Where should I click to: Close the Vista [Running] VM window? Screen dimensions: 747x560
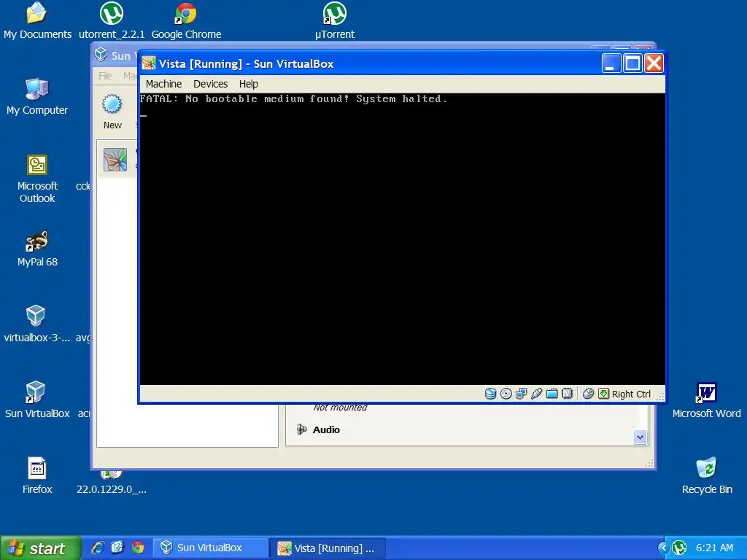[654, 63]
